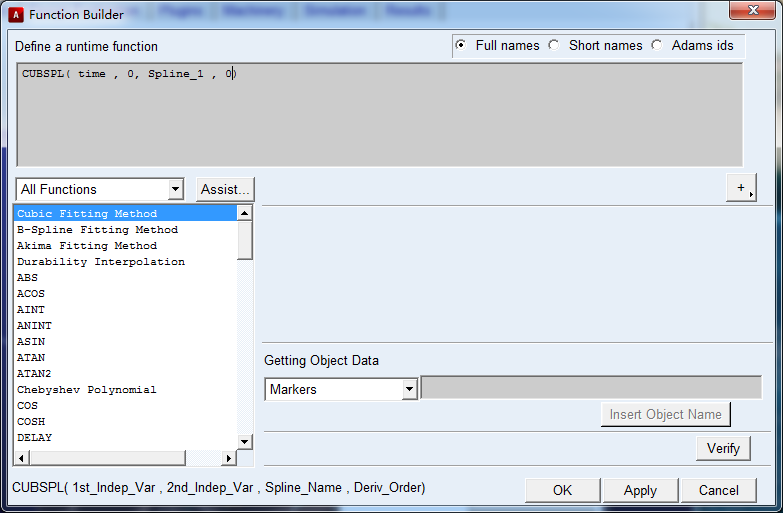Close the Function Builder window
The image size is (783, 513).
click(x=753, y=10)
